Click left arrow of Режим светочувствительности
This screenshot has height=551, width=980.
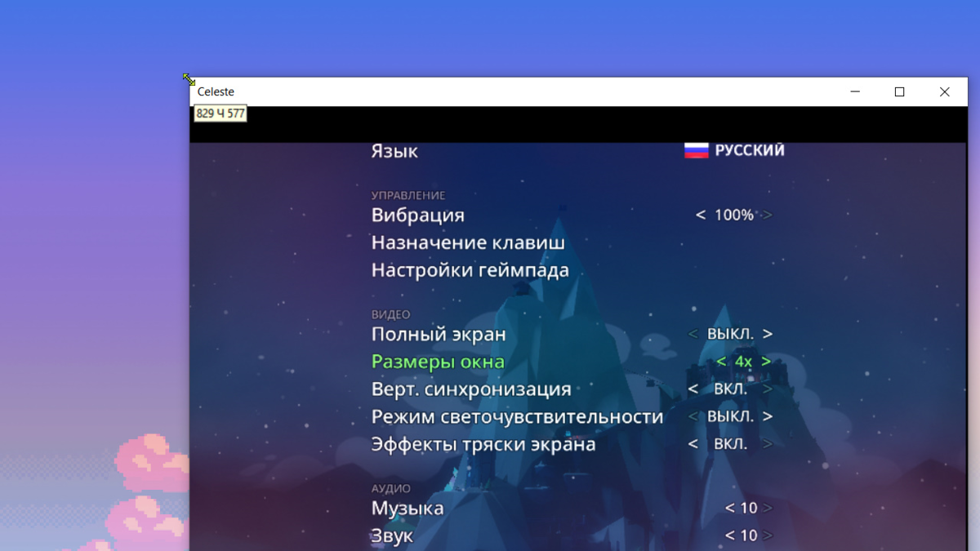pos(693,416)
